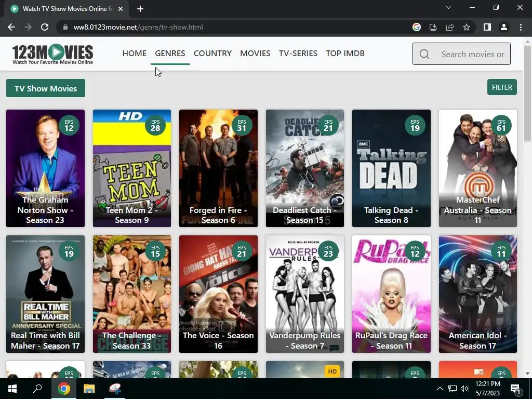532x399 pixels.
Task: Click the 123Movies logo
Action: (x=52, y=54)
